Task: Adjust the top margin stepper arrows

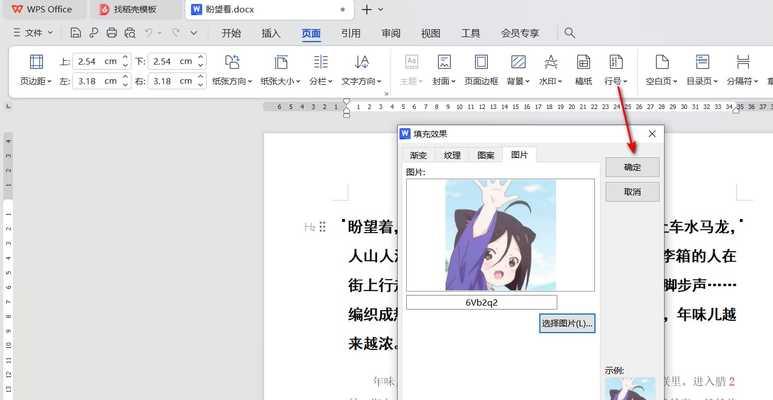Action: click(x=125, y=62)
